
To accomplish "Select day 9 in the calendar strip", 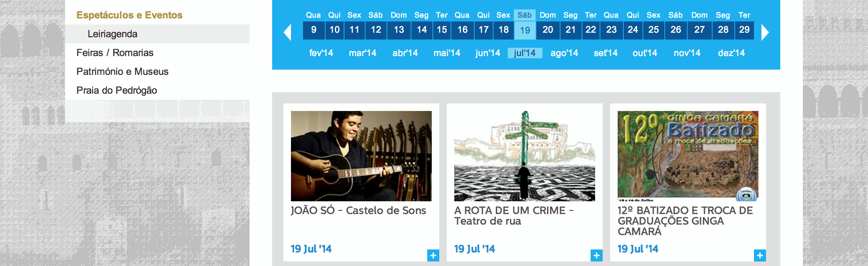I will pyautogui.click(x=314, y=30).
